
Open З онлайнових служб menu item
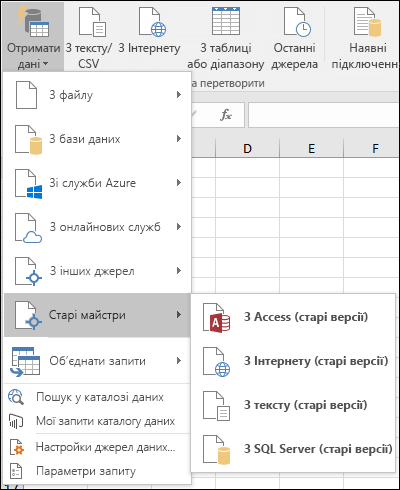click(x=97, y=227)
